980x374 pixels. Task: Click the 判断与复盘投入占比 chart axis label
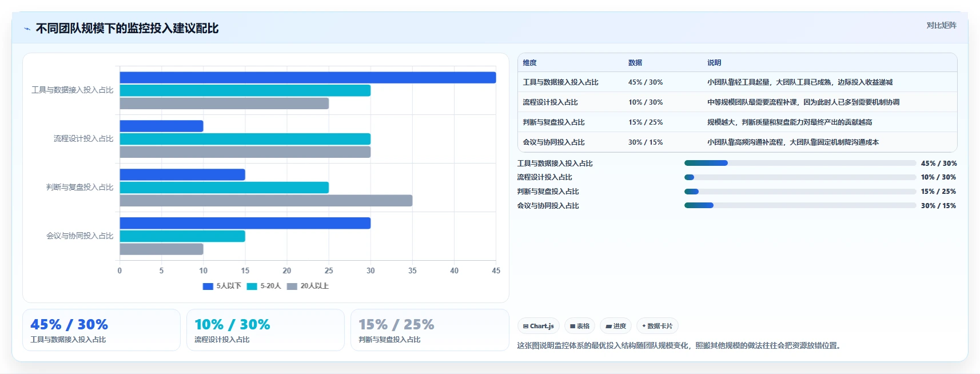coord(80,187)
